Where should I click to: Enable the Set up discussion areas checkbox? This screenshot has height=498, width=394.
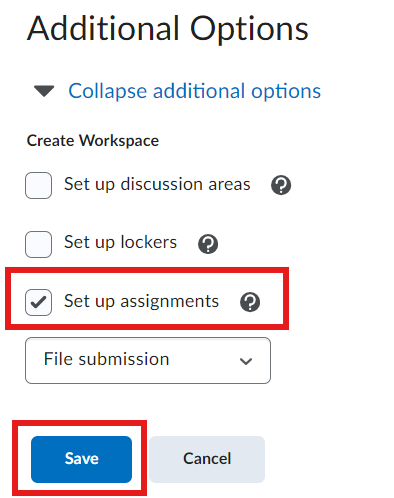point(38,185)
